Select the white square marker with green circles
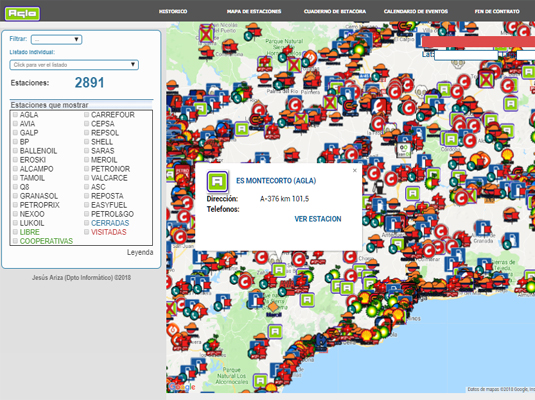Viewport: 535px width, 400px height. (403, 149)
